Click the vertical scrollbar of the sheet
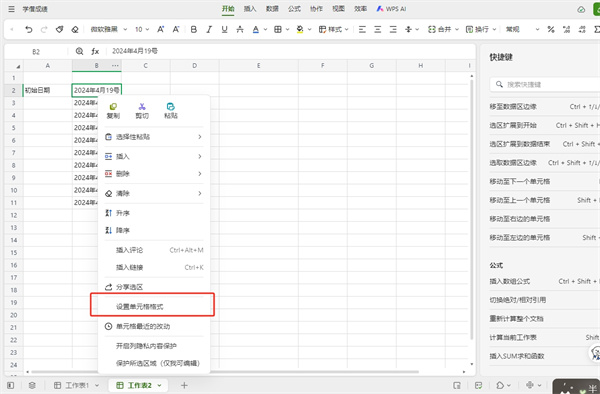The width and height of the screenshot is (600, 394). pyautogui.click(x=471, y=210)
